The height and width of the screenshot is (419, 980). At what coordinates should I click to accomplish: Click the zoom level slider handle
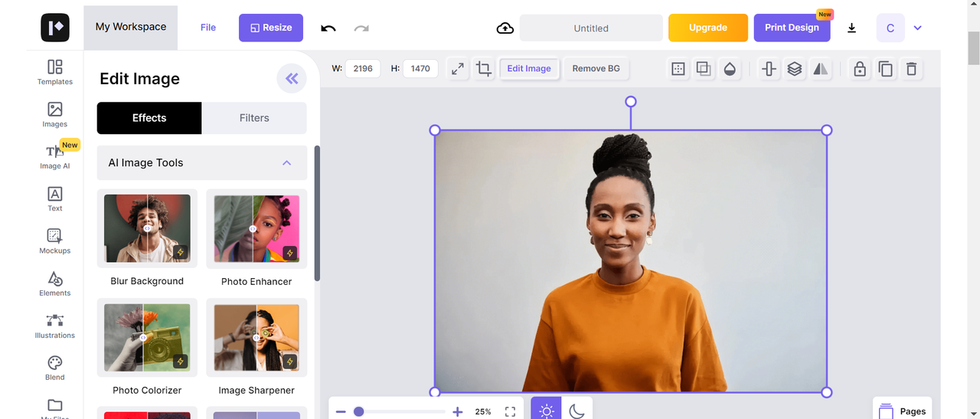tap(358, 411)
